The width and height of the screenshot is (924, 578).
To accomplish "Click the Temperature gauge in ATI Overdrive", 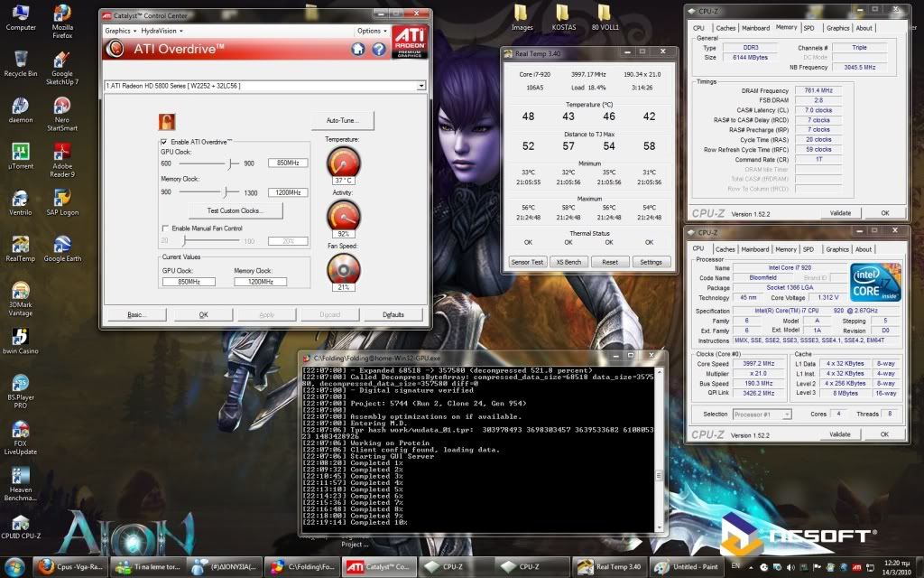I will click(x=341, y=163).
